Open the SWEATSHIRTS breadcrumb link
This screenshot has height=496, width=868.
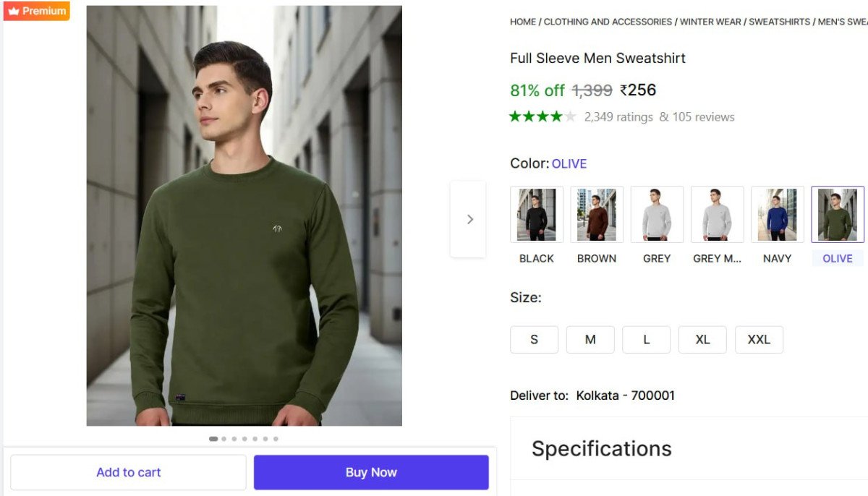coord(779,22)
